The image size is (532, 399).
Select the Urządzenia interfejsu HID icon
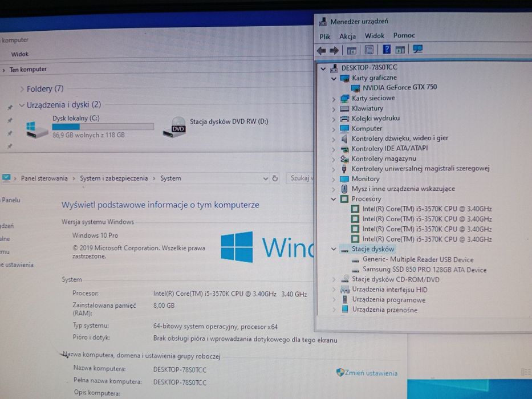click(345, 290)
